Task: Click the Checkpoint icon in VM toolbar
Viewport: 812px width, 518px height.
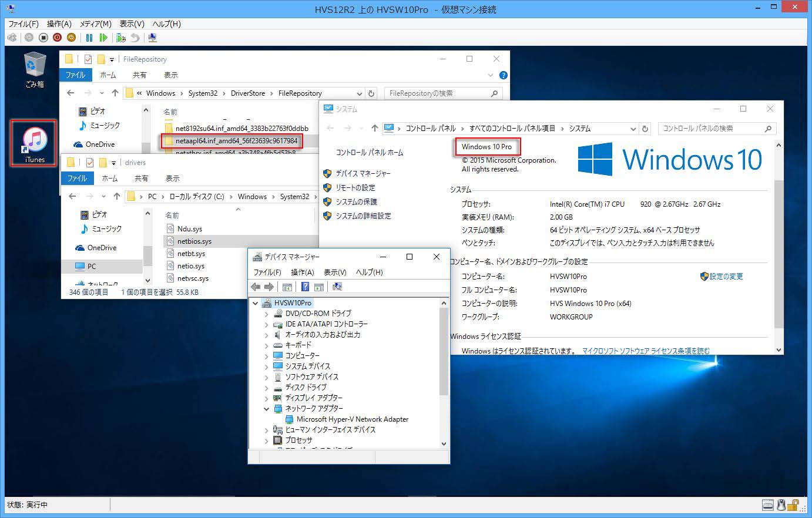Action: tap(121, 38)
